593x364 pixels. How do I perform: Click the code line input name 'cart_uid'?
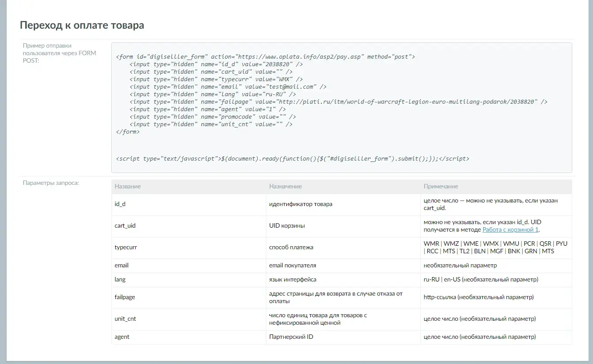coord(211,72)
